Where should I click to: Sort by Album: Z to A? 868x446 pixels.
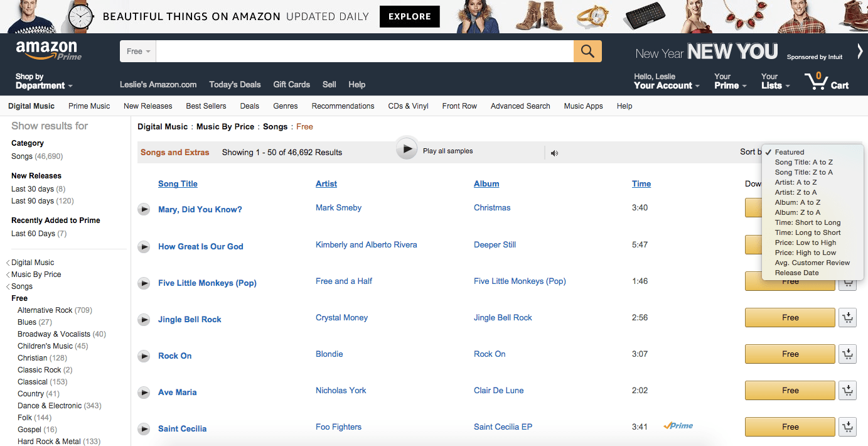click(x=798, y=212)
